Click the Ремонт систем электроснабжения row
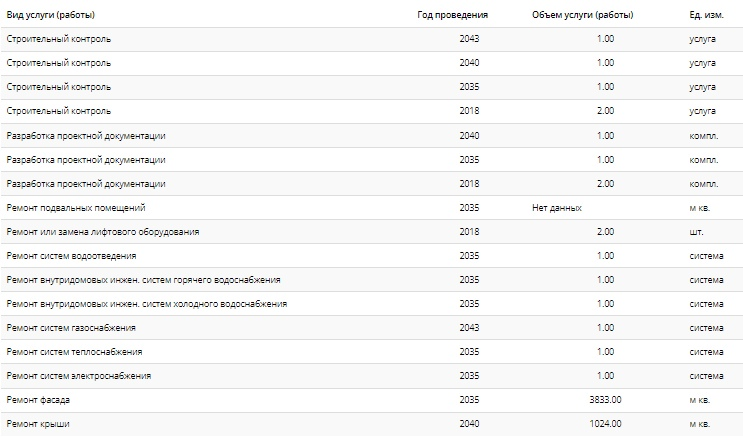 [372, 376]
